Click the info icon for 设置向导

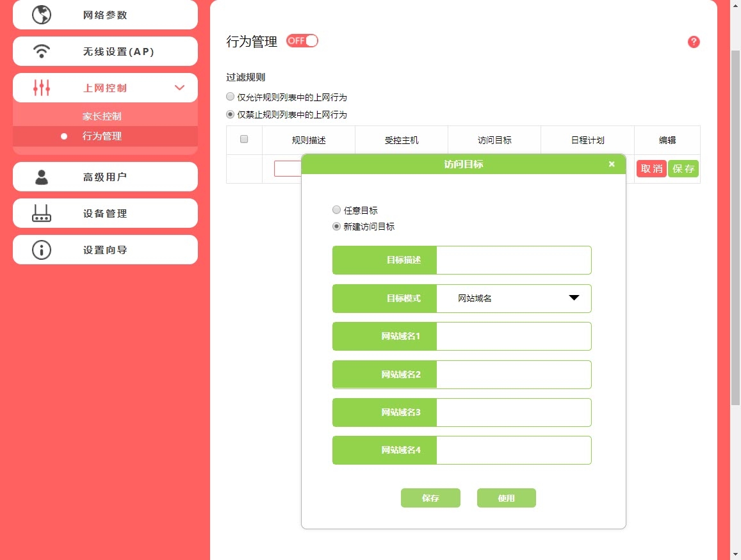tap(42, 250)
